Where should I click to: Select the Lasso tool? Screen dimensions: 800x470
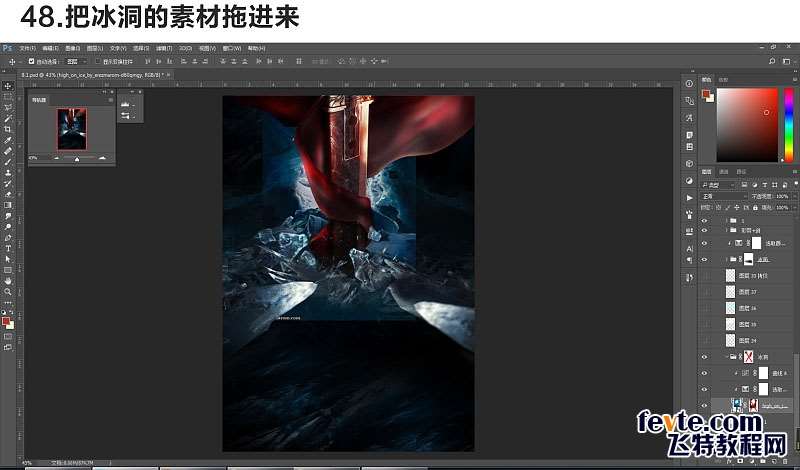click(8, 107)
